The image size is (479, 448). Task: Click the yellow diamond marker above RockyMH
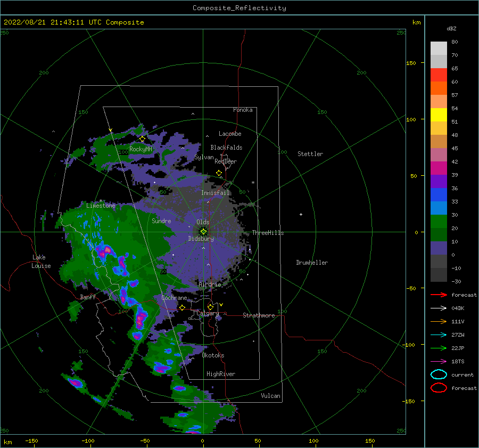click(x=142, y=139)
